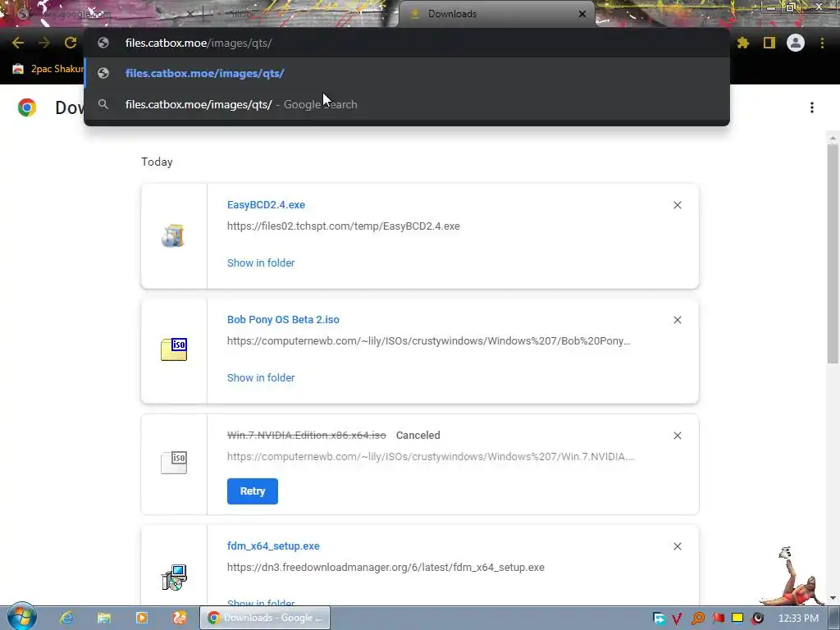Screen dimensions: 840x630
Task: Show EasyBCD2.4.exe in folder
Action: (261, 263)
